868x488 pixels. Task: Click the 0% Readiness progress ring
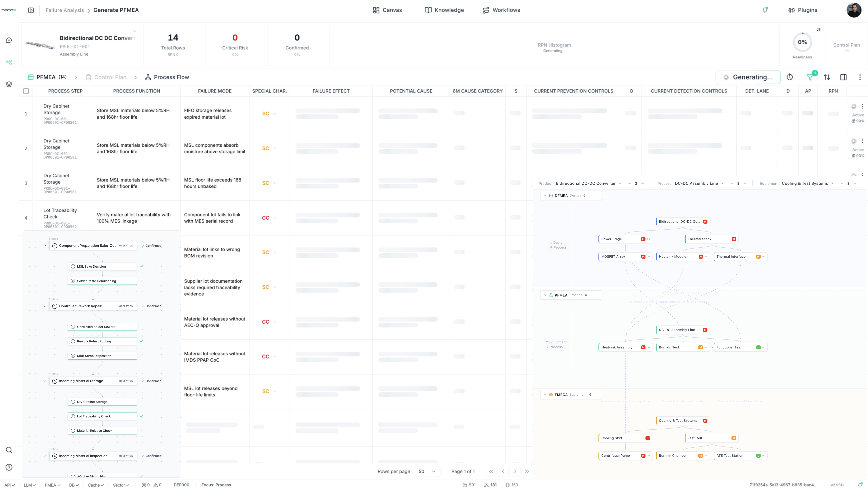[x=802, y=42]
